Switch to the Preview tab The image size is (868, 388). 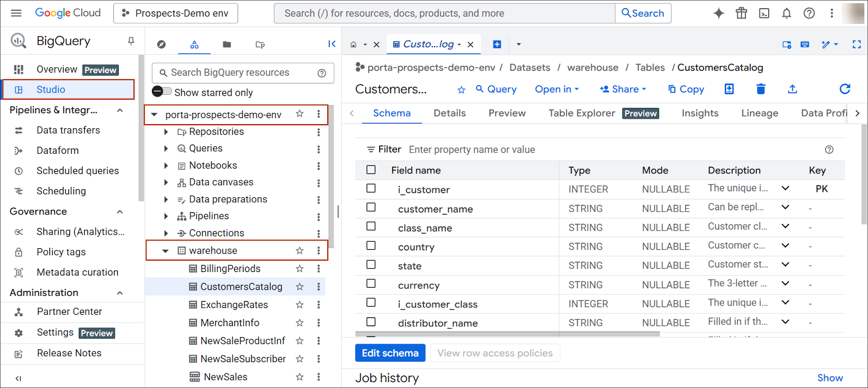[507, 113]
